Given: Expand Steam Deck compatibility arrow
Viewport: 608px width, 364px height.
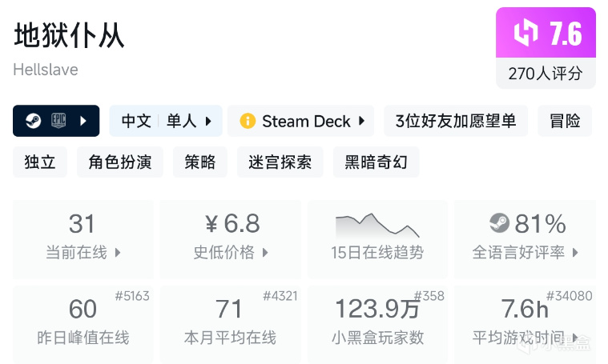Looking at the screenshot, I should [362, 121].
